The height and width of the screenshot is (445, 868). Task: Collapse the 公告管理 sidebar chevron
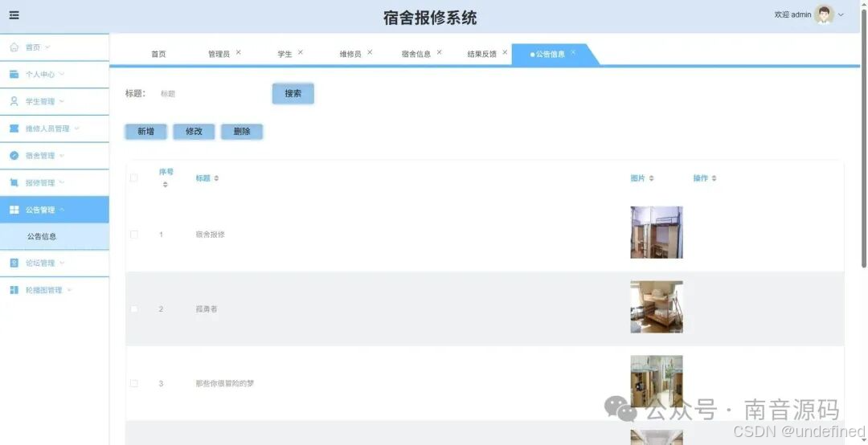pos(61,210)
